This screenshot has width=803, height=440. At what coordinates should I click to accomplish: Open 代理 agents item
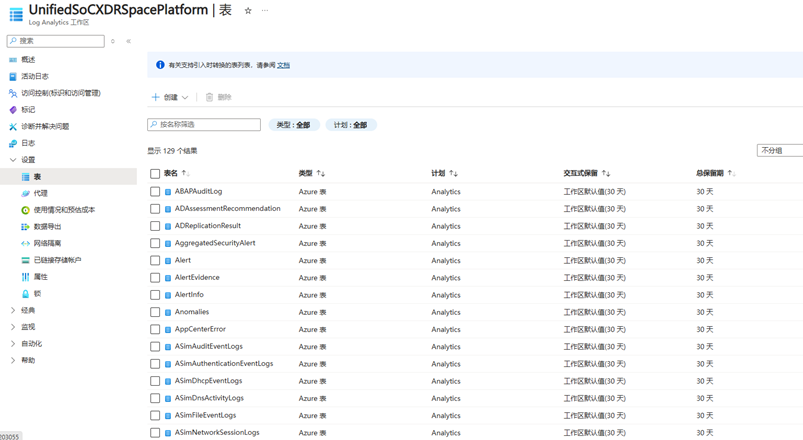pos(40,193)
